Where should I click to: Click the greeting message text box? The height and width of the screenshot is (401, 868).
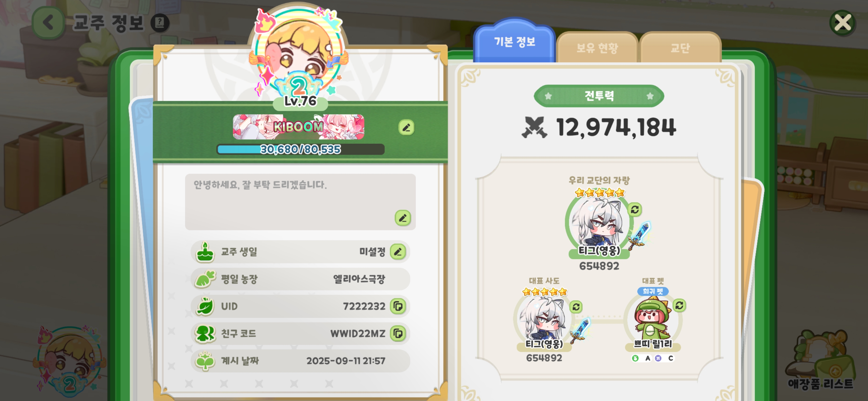(300, 202)
